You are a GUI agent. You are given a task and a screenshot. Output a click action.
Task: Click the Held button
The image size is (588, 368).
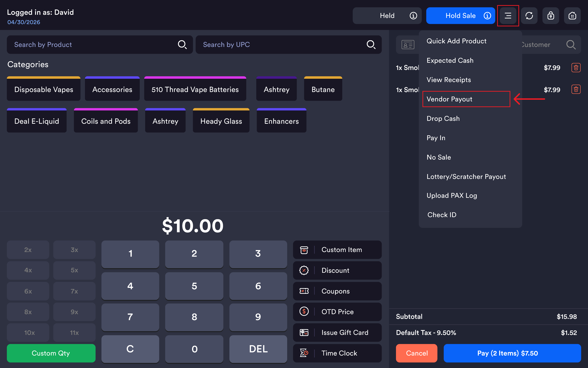(x=387, y=16)
